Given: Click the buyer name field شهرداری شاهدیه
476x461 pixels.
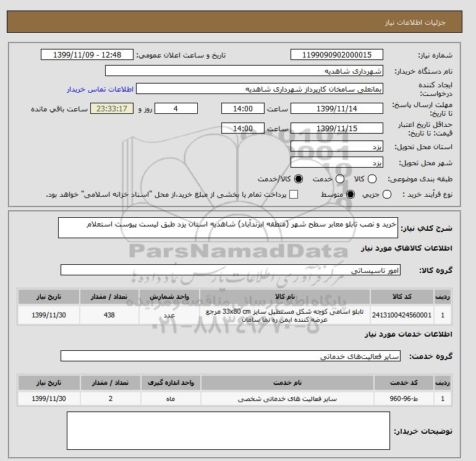Looking at the screenshot, I should [244, 71].
